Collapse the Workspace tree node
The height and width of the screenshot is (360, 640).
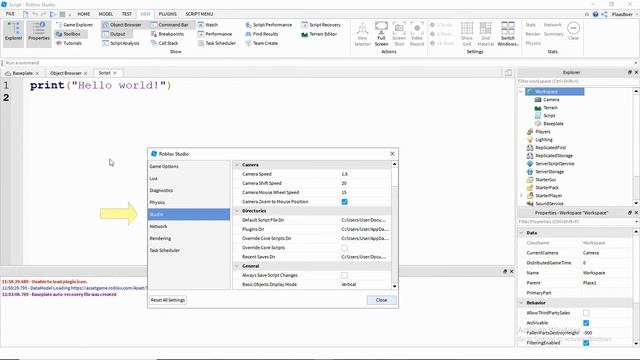[521, 92]
